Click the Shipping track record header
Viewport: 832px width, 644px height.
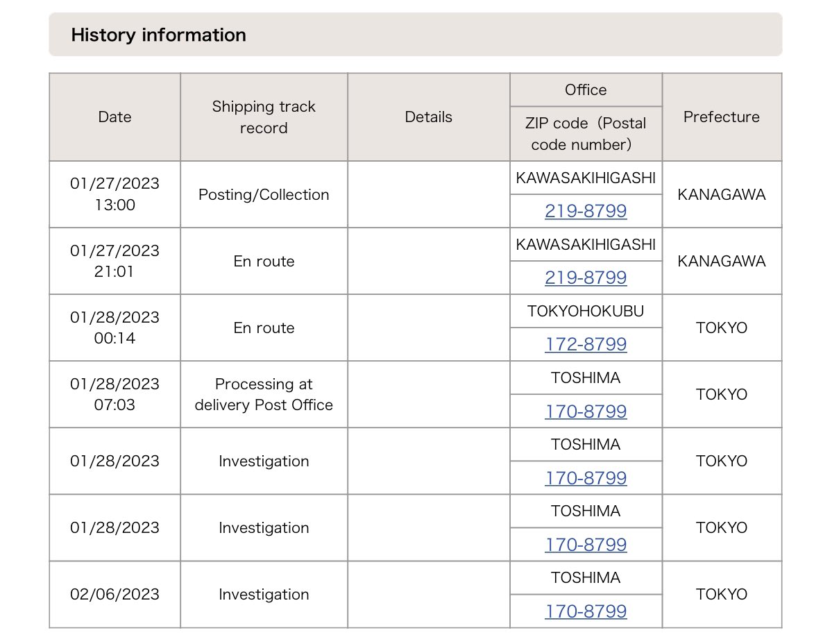pos(264,117)
